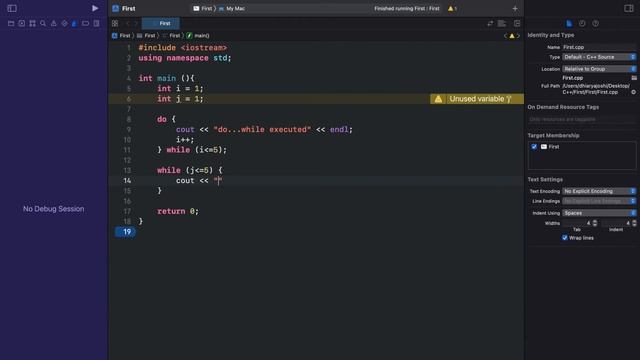Toggle Wrap lines checkbox
640x360 pixels.
pos(565,238)
